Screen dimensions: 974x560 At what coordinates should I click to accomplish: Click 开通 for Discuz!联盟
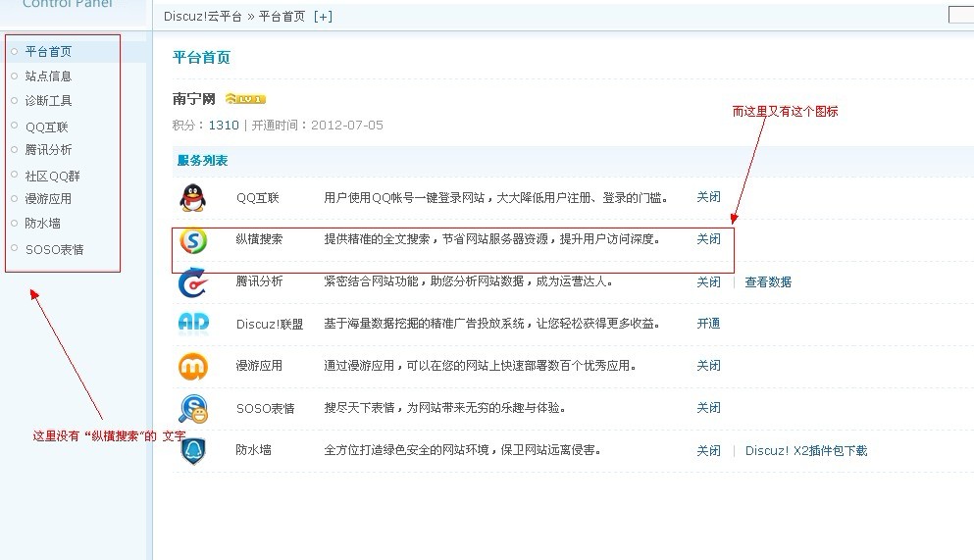pyautogui.click(x=708, y=324)
